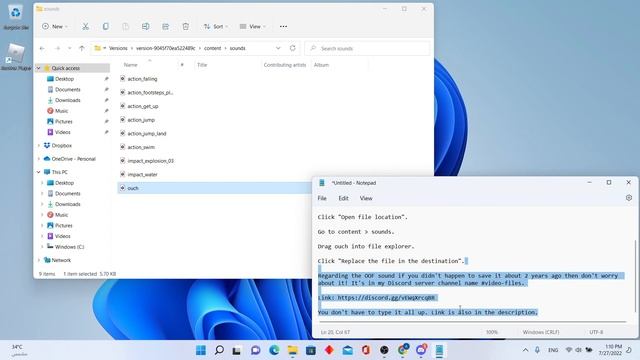Open the New dropdown in File Explorer
The width and height of the screenshot is (640, 360).
pyautogui.click(x=55, y=27)
